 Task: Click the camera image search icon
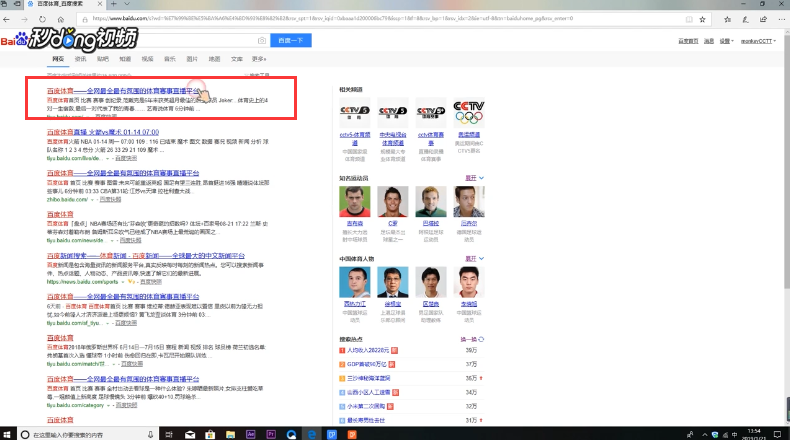(x=262, y=40)
